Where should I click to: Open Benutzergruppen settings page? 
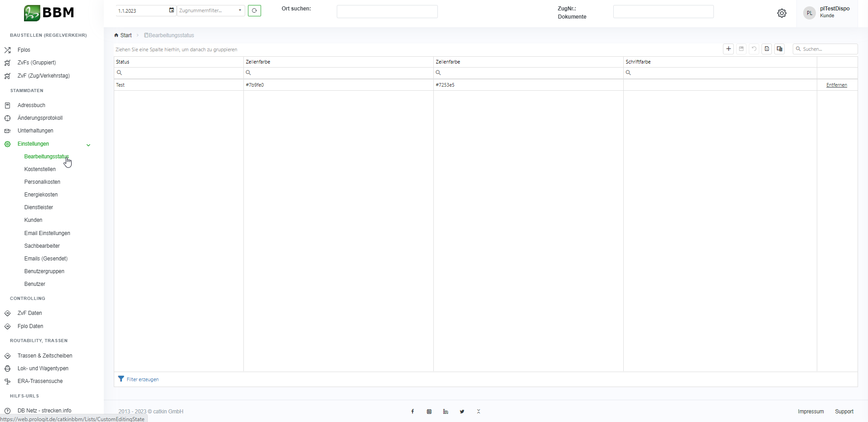coord(44,271)
